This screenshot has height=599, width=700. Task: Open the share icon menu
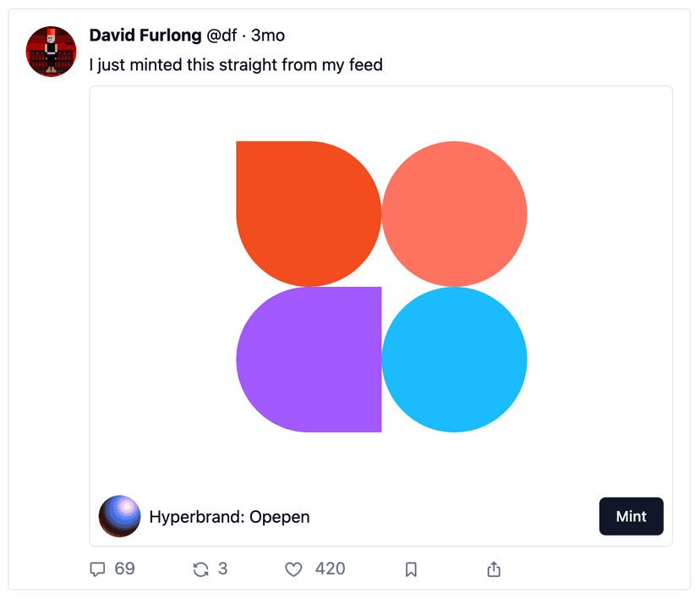tap(495, 569)
